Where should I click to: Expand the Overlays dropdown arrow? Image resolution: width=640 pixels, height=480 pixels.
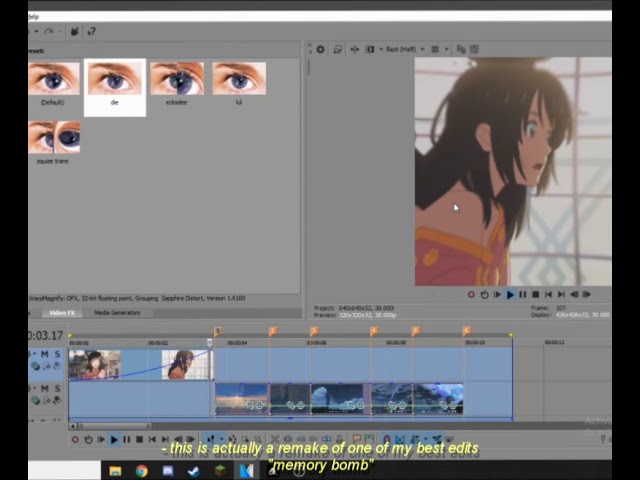[447, 49]
